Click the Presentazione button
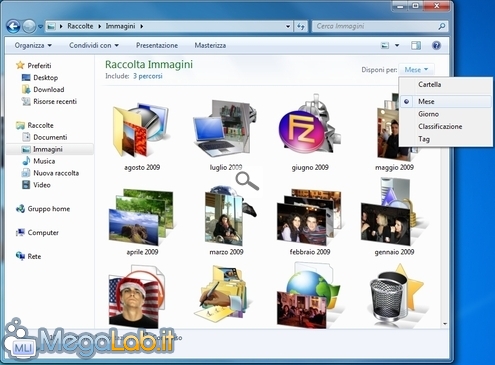The image size is (495, 365). (x=157, y=45)
